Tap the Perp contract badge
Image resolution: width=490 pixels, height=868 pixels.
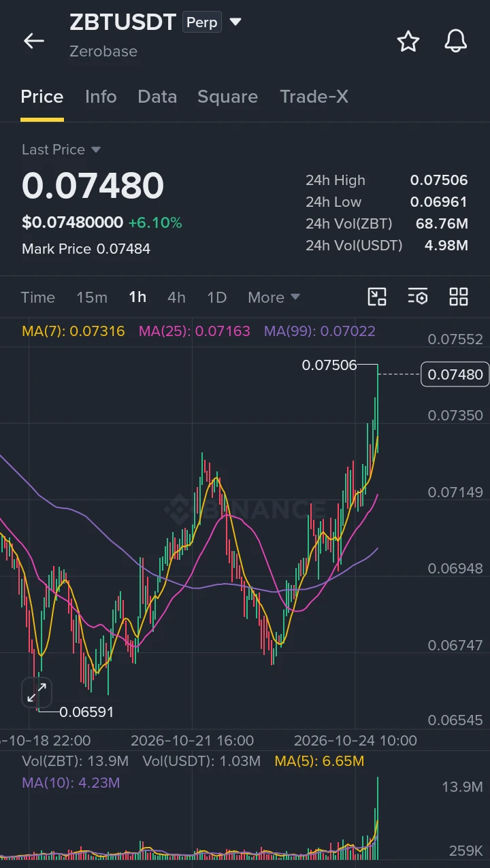click(202, 22)
